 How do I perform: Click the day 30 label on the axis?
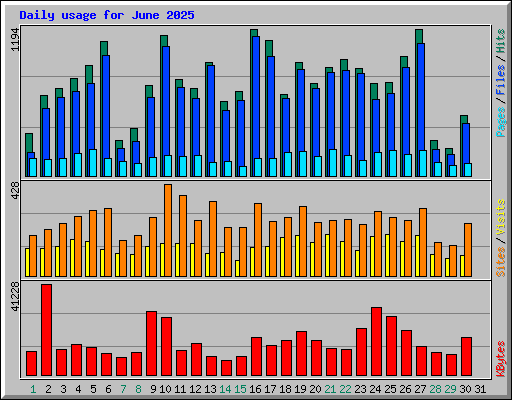click(x=465, y=389)
